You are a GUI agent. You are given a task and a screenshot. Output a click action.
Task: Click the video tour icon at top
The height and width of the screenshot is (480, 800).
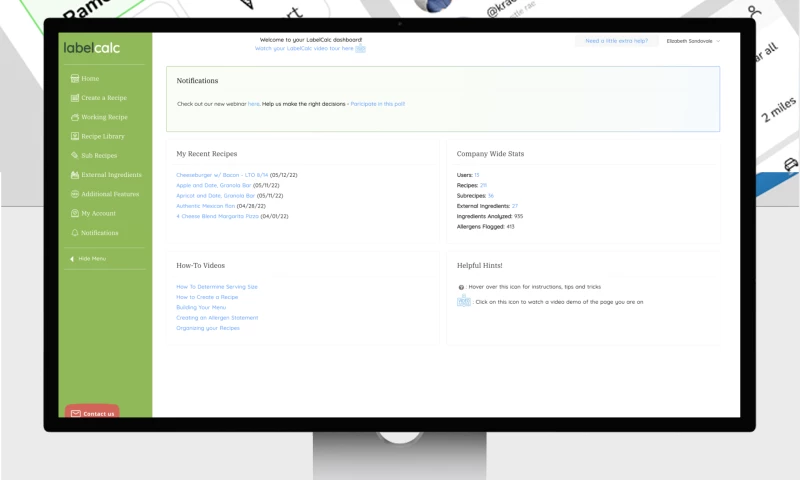pyautogui.click(x=361, y=48)
